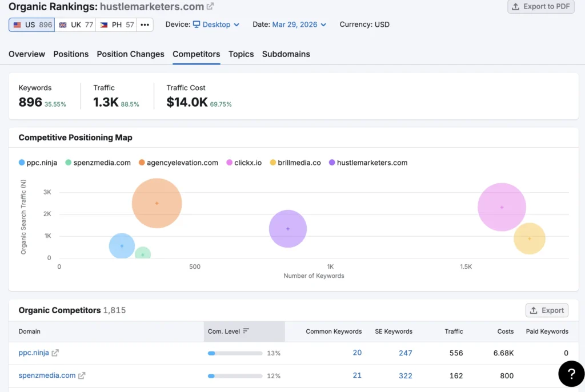Viewport: 585px width, 392px height.
Task: Open spenzmedia.com SE keywords 322
Action: click(405, 375)
